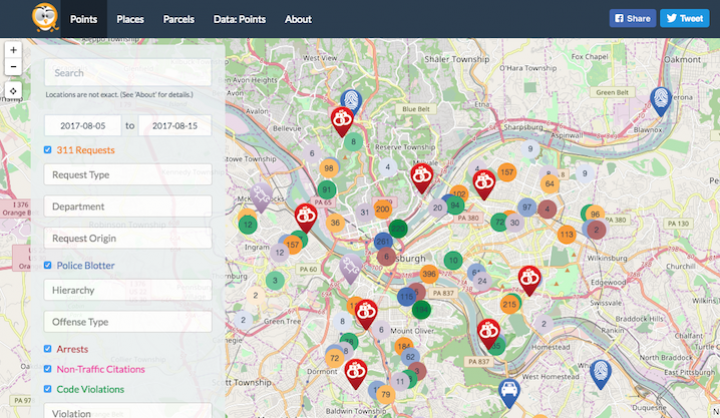Expand the lavender 31 cluster marker
Image resolution: width=720 pixels, height=418 pixels.
coord(365,212)
